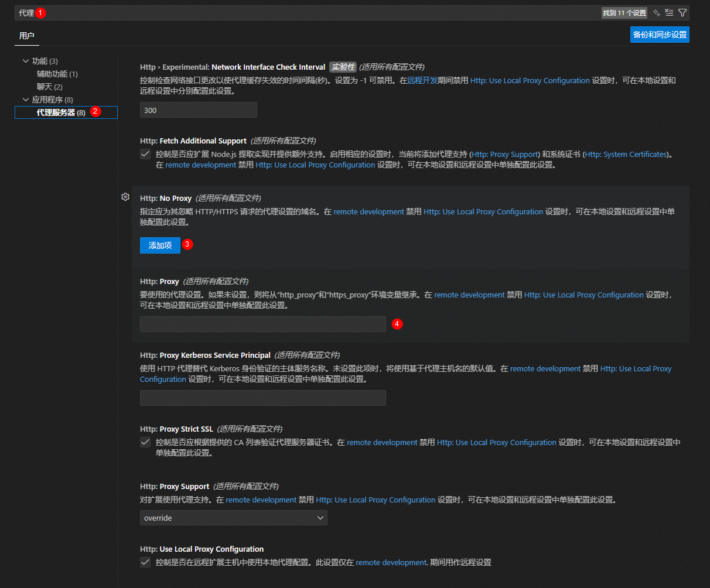710x588 pixels.
Task: Disable Http: Proxy Strict SSL checkbox
Action: [x=145, y=443]
